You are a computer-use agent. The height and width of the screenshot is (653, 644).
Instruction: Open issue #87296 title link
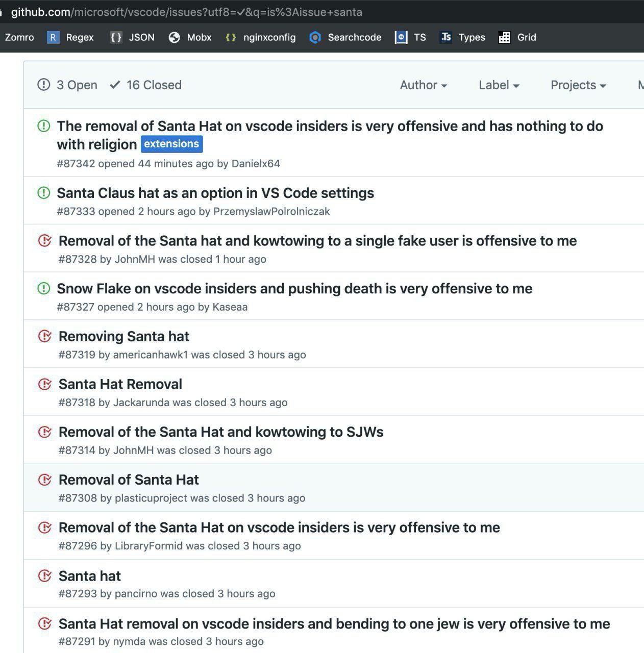pyautogui.click(x=279, y=528)
